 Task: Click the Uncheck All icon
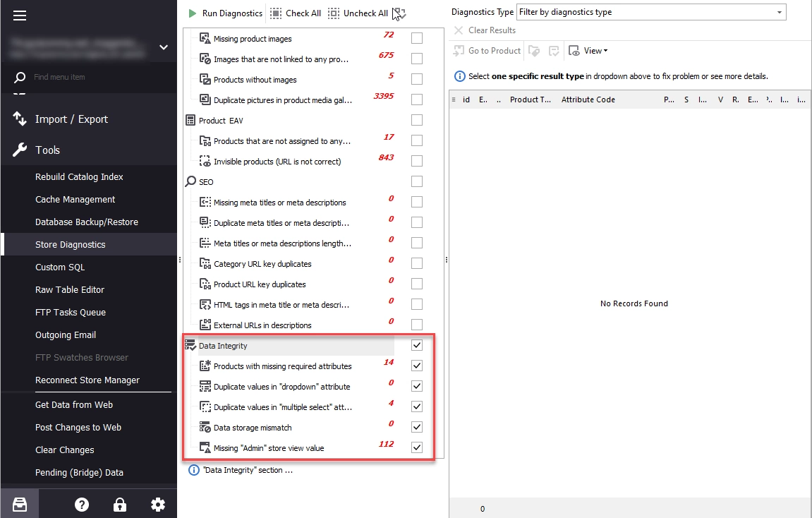334,13
